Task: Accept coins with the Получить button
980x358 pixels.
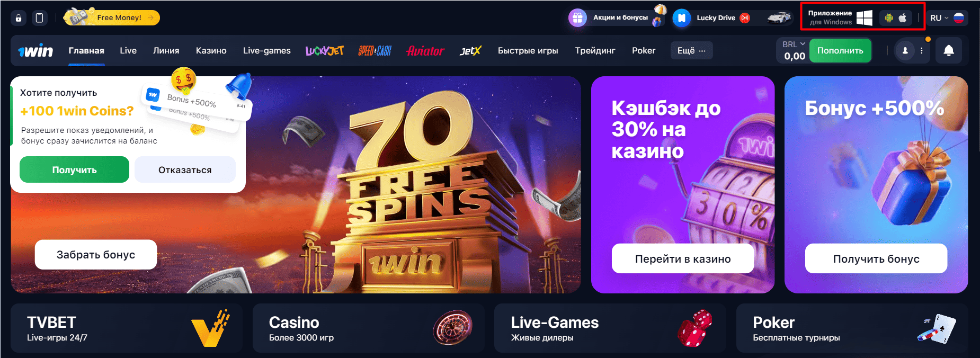Action: [x=74, y=169]
